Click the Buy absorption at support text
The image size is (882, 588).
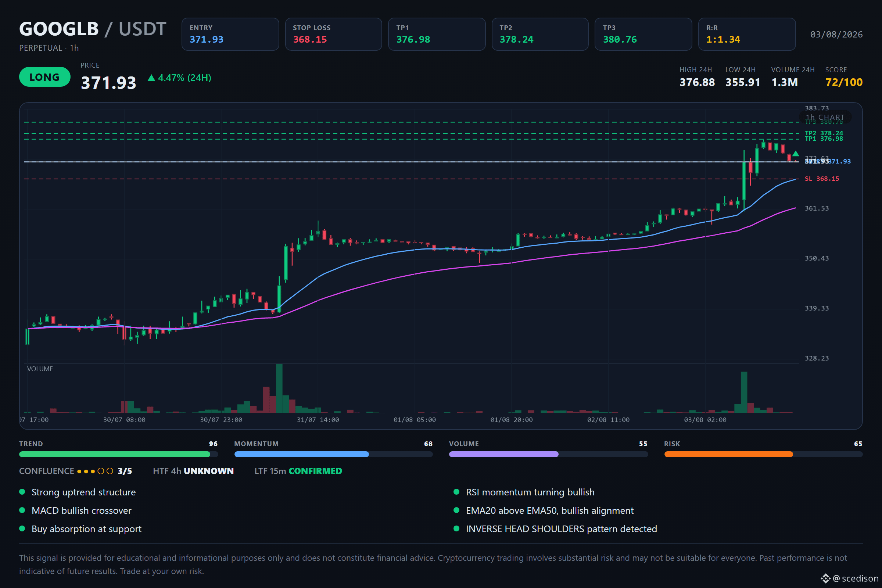[87, 529]
